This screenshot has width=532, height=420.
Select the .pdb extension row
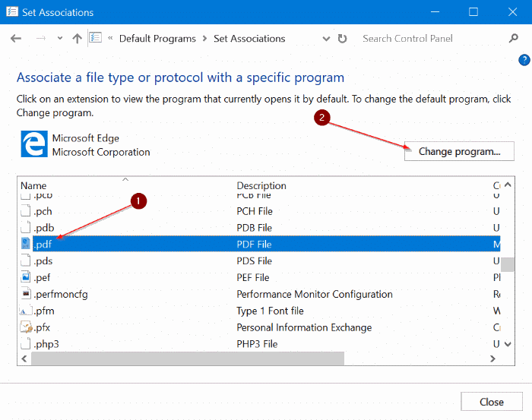coord(260,228)
